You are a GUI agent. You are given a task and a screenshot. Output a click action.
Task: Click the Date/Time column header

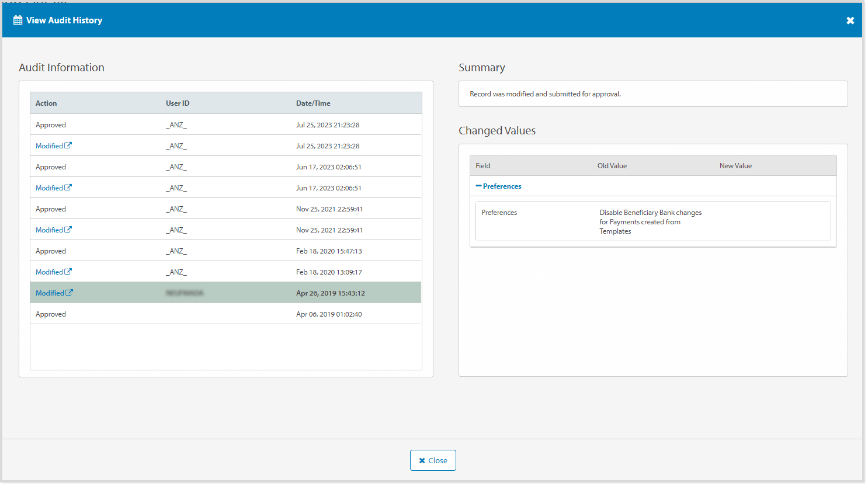(313, 103)
